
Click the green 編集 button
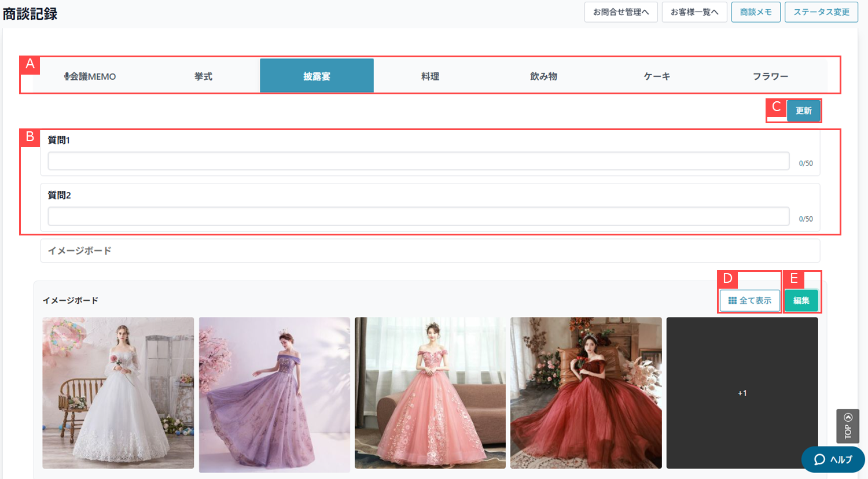click(801, 301)
